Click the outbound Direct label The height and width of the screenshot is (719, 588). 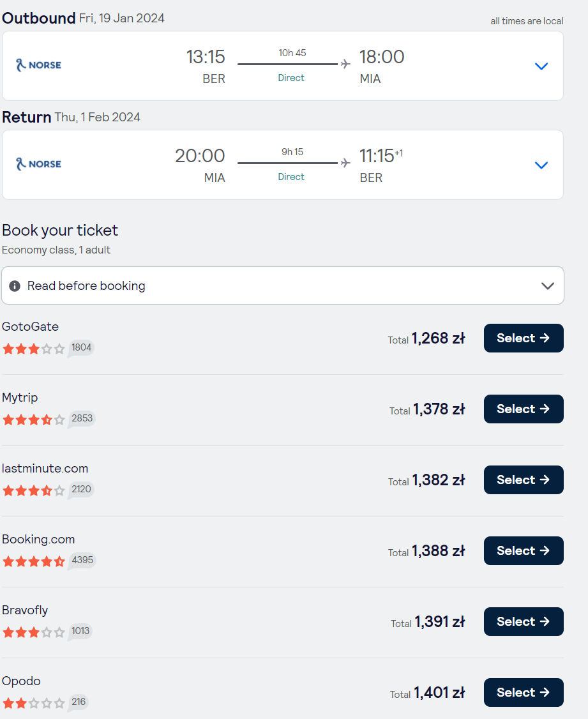click(x=291, y=78)
